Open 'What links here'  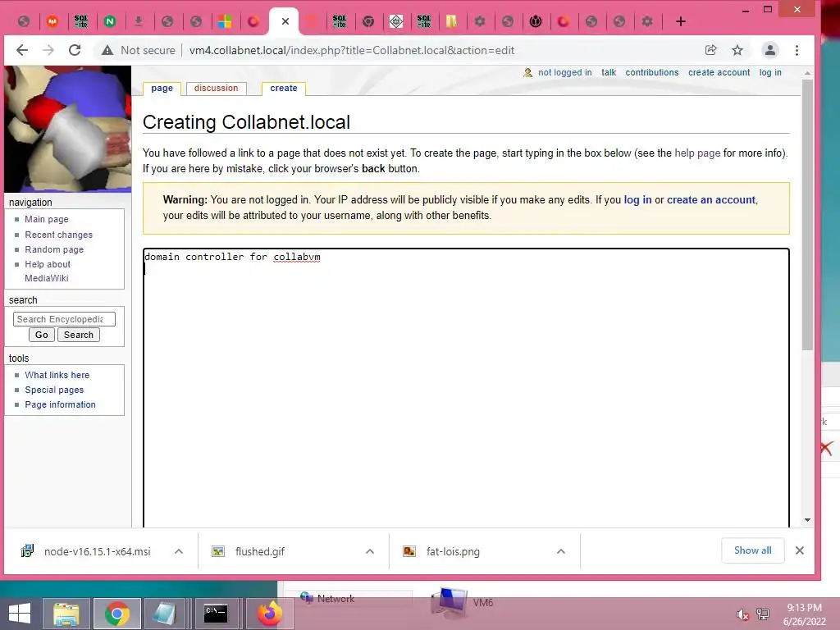pos(57,375)
